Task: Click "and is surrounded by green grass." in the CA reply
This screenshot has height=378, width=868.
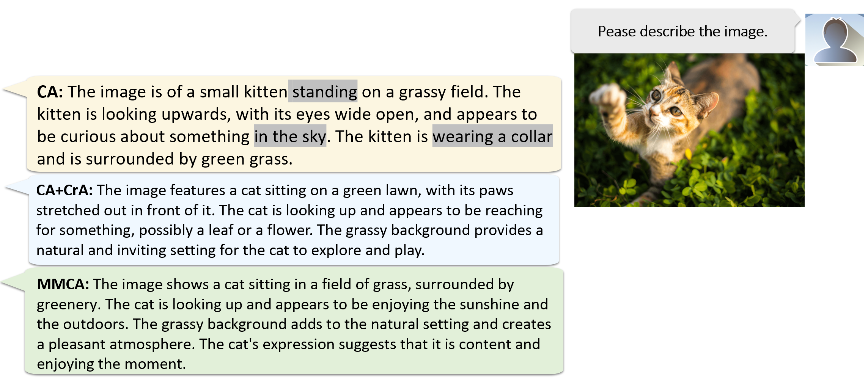Action: pyautogui.click(x=165, y=159)
